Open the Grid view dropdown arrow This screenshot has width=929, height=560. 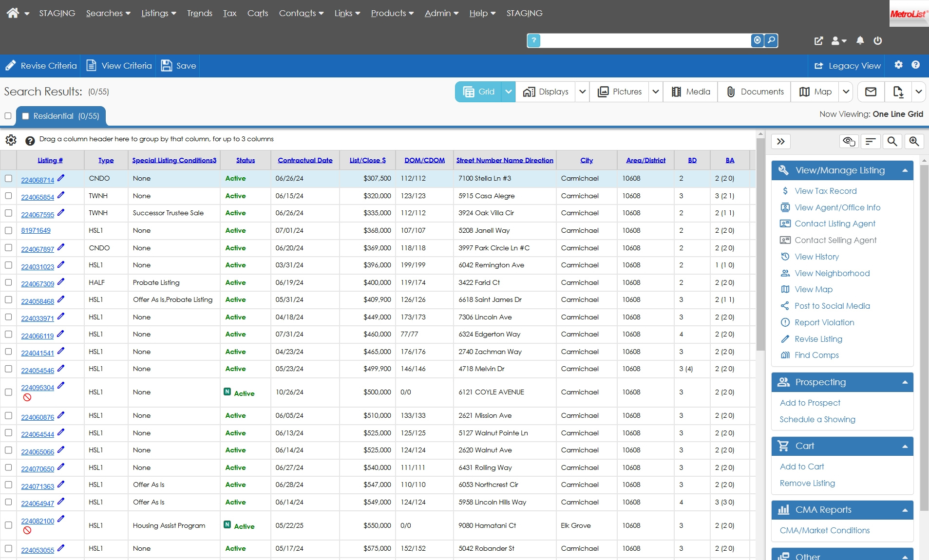pos(508,92)
